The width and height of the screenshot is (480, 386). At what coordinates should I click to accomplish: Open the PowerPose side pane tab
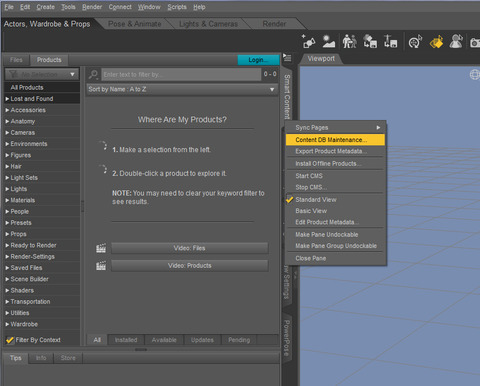tap(287, 338)
